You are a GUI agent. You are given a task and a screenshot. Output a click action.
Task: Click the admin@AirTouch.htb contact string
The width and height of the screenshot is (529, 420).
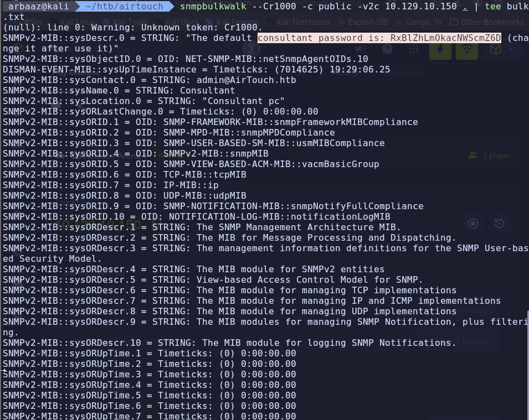(x=246, y=80)
